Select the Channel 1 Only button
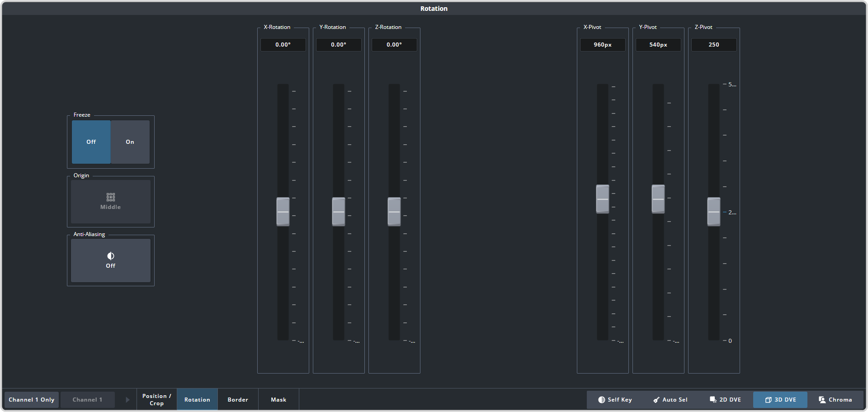The width and height of the screenshot is (868, 412). click(32, 400)
